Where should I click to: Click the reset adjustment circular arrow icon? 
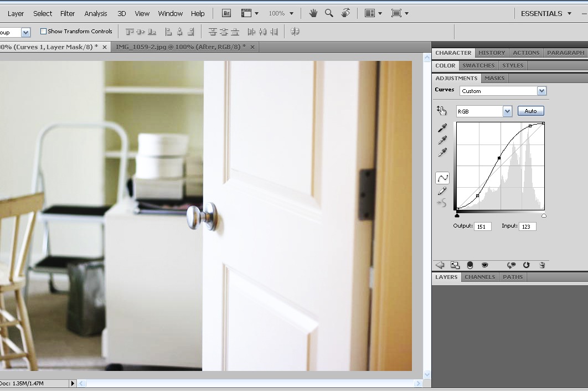526,265
